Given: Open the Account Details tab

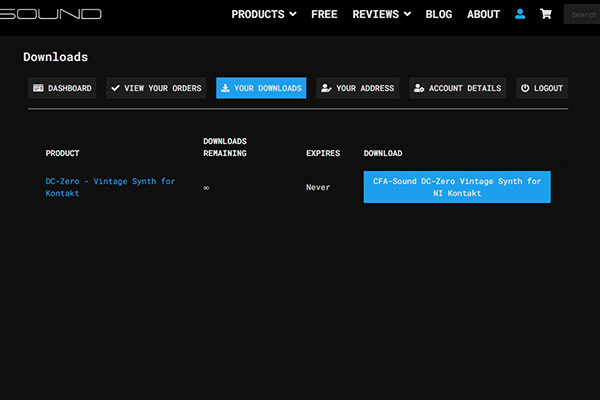Looking at the screenshot, I should (x=458, y=88).
